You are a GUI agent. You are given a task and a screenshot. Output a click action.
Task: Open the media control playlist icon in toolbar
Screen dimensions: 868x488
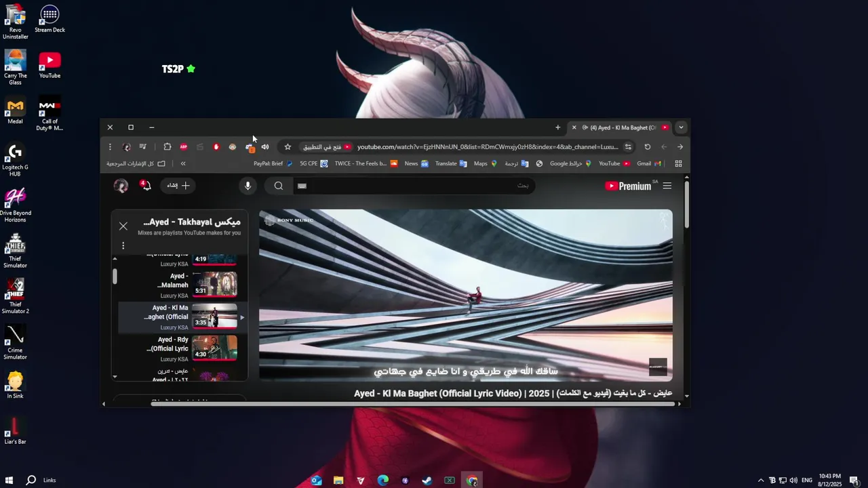[x=142, y=146]
